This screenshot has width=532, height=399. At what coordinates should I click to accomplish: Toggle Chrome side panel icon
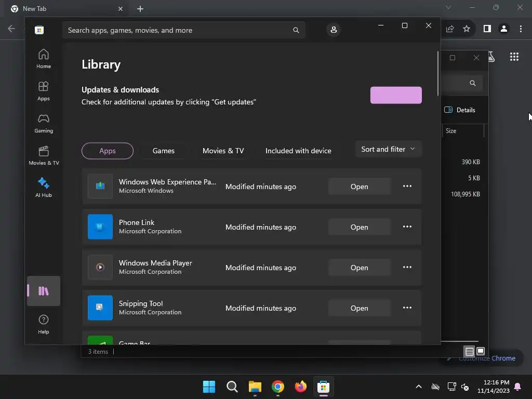(487, 29)
